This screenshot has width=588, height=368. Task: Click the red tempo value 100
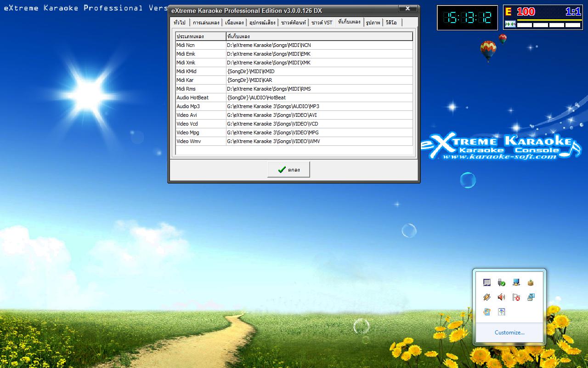(x=526, y=12)
